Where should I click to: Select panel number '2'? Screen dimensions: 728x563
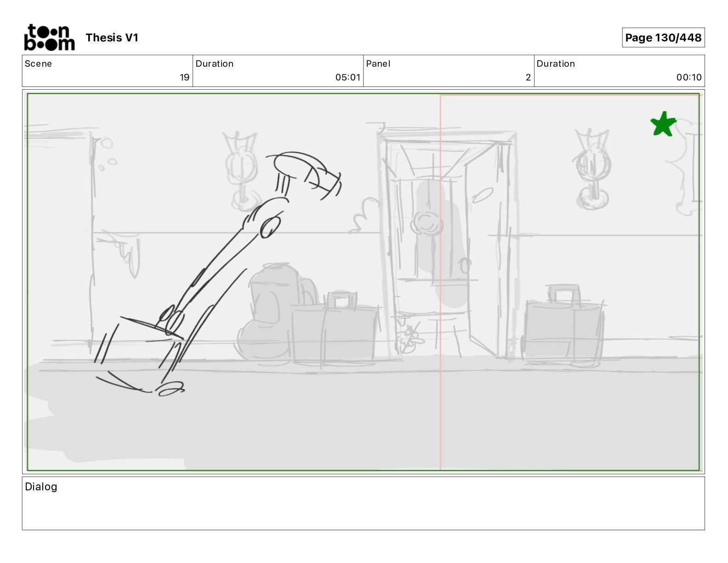pos(528,77)
